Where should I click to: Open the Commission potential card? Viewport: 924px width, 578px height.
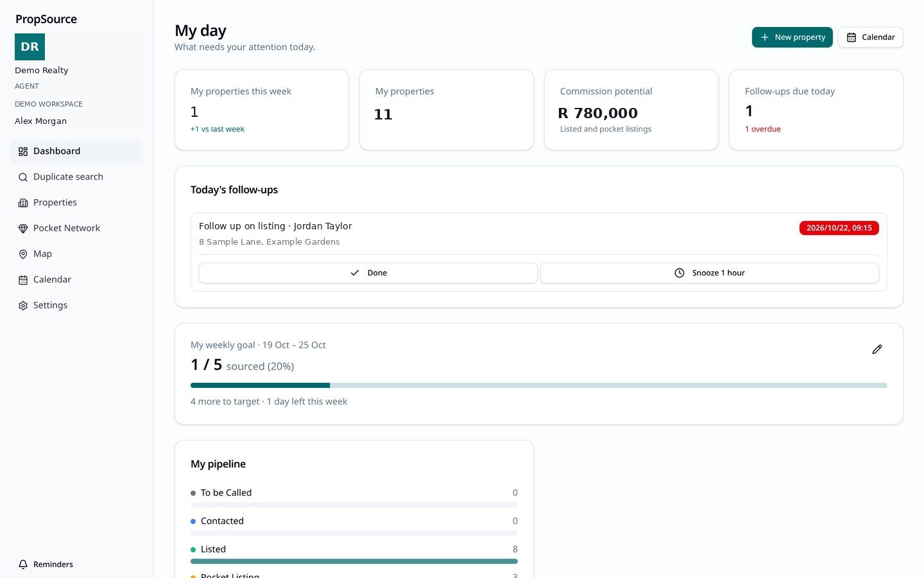coord(631,110)
